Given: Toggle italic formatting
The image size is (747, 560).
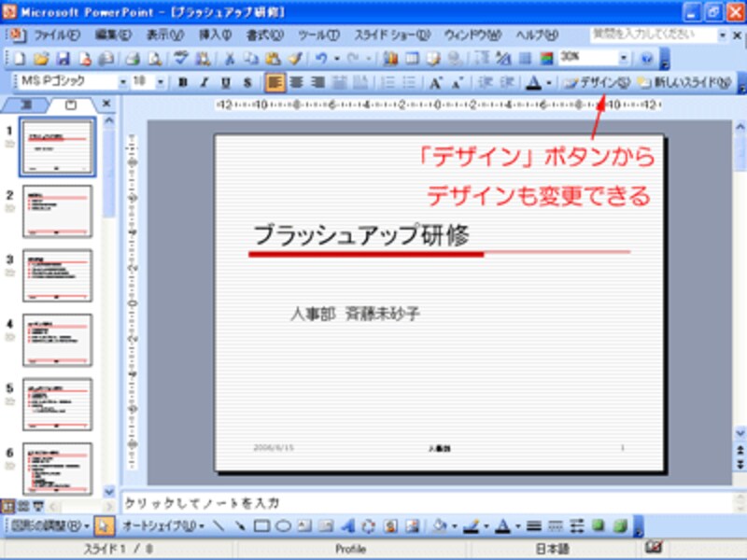Looking at the screenshot, I should tap(204, 83).
